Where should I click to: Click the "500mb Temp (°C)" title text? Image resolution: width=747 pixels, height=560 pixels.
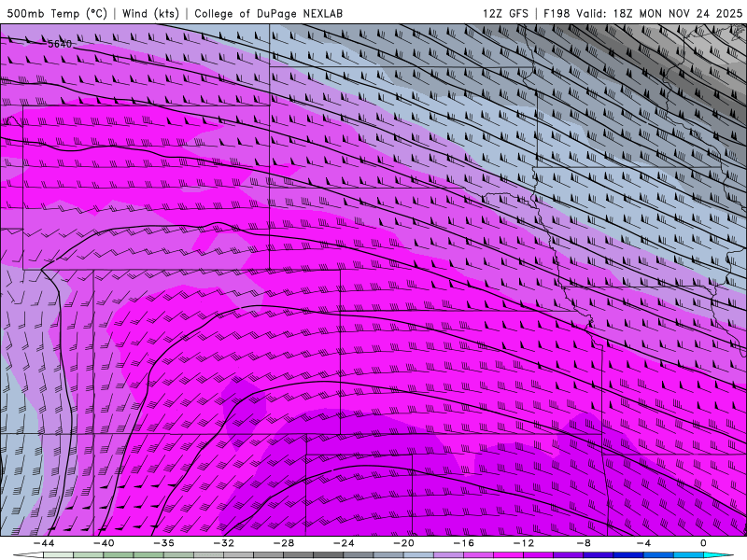57,13
